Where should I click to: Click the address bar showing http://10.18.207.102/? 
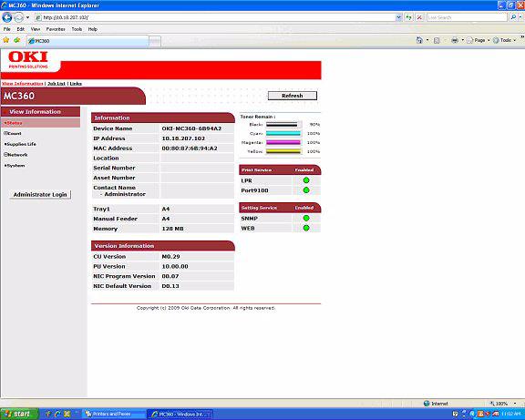pos(214,17)
